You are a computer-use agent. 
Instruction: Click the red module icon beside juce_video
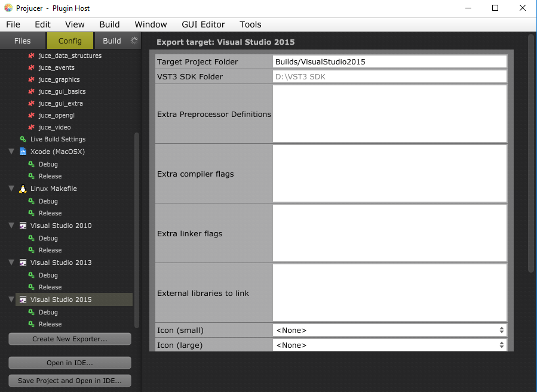click(x=31, y=127)
